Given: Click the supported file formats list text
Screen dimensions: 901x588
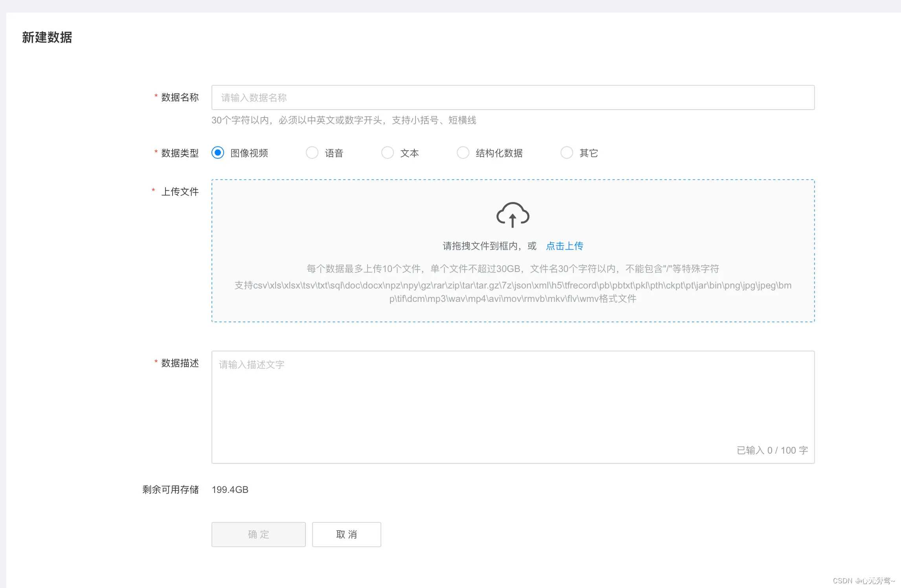Looking at the screenshot, I should pyautogui.click(x=513, y=292).
